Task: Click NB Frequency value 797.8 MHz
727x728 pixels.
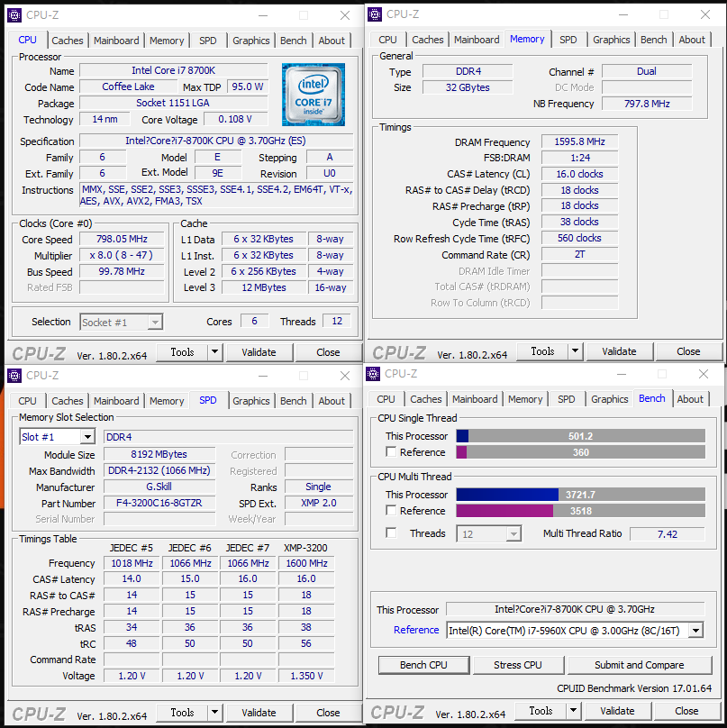Action: [x=647, y=104]
